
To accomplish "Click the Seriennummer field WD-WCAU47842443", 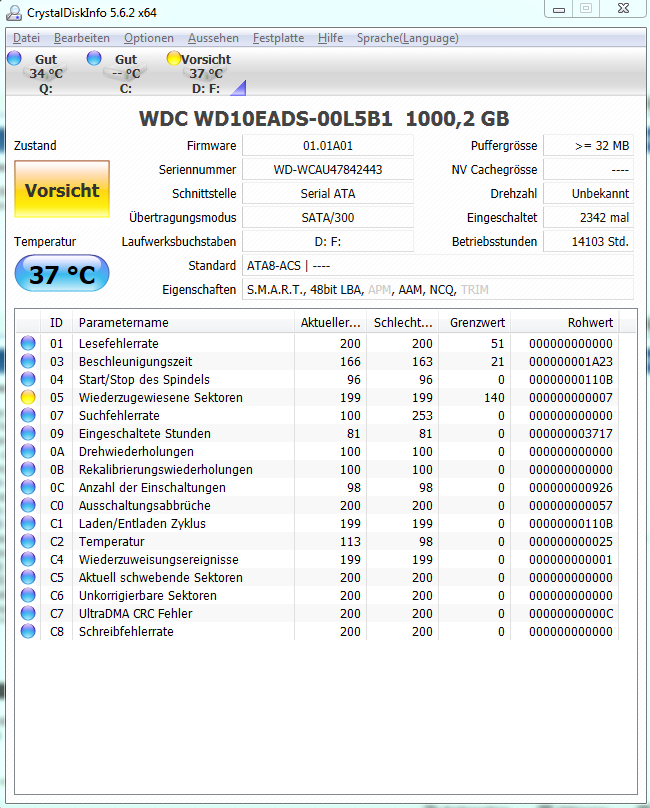I will [x=328, y=170].
